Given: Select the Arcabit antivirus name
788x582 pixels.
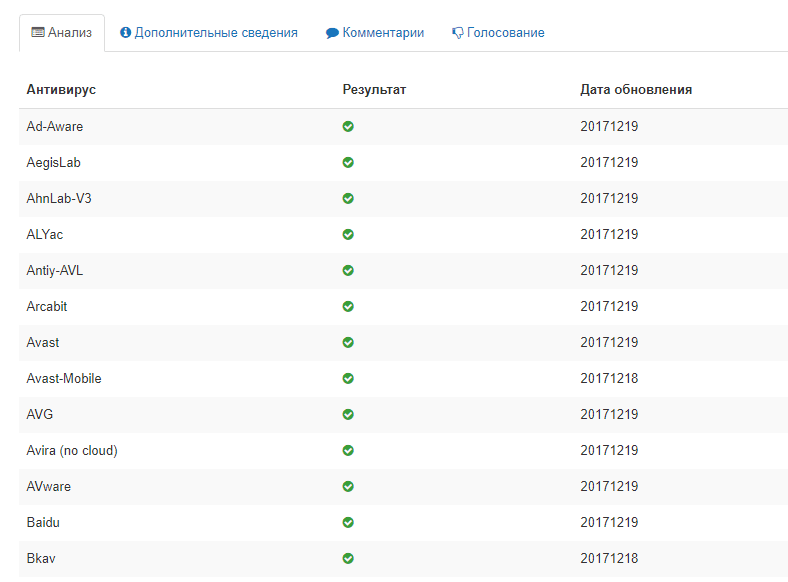Looking at the screenshot, I should point(47,306).
